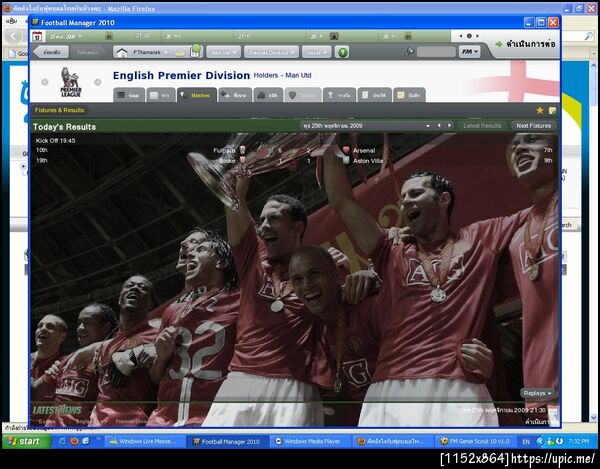600x469 pixels.
Task: Click the Premier League logo
Action: click(x=71, y=82)
